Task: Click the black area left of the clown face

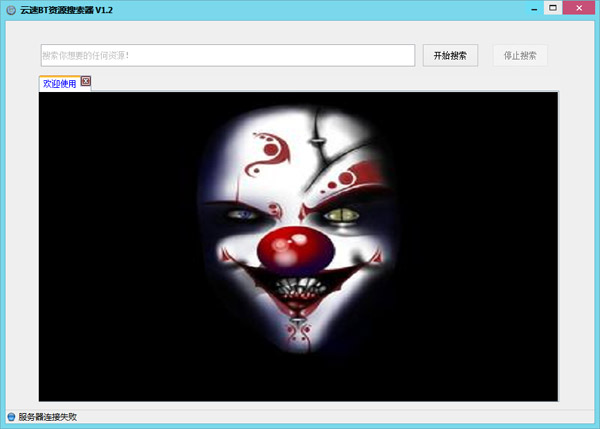Action: click(x=120, y=250)
